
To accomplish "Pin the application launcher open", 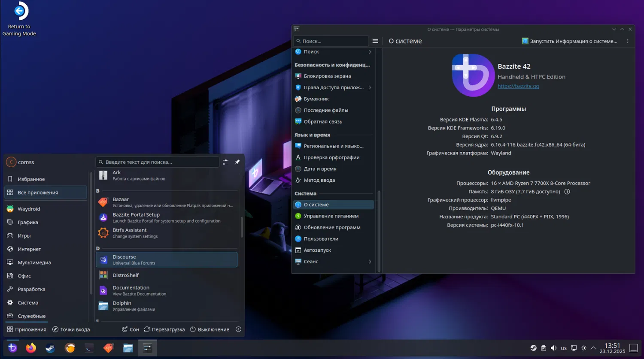I will (237, 162).
